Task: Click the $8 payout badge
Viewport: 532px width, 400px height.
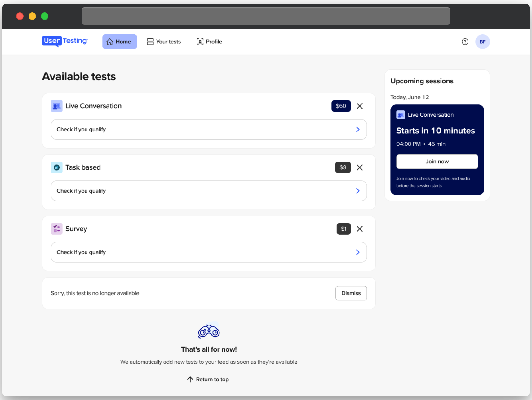Action: click(x=343, y=167)
